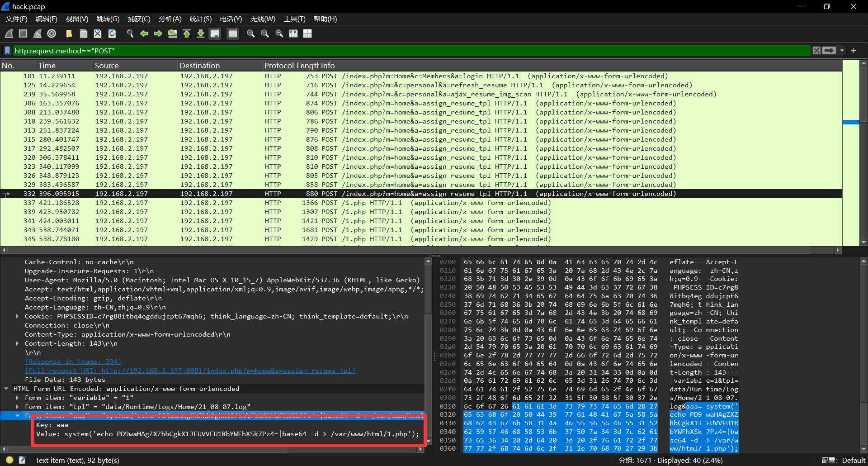Click the Full request URI link
This screenshot has height=466, width=868.
tap(190, 371)
